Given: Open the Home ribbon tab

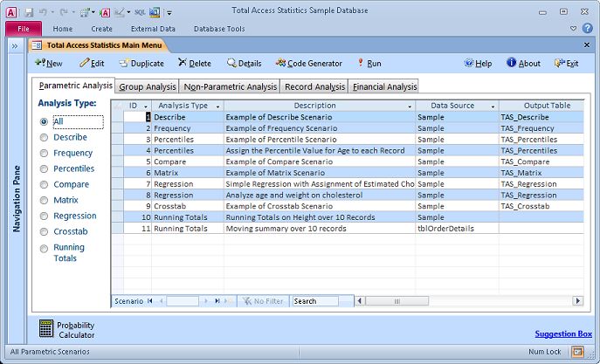Looking at the screenshot, I should tap(63, 29).
